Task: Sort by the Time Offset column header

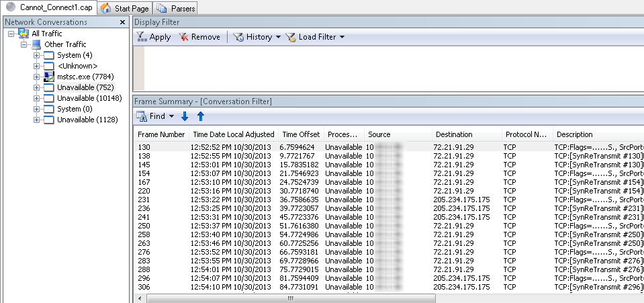Action: 301,134
